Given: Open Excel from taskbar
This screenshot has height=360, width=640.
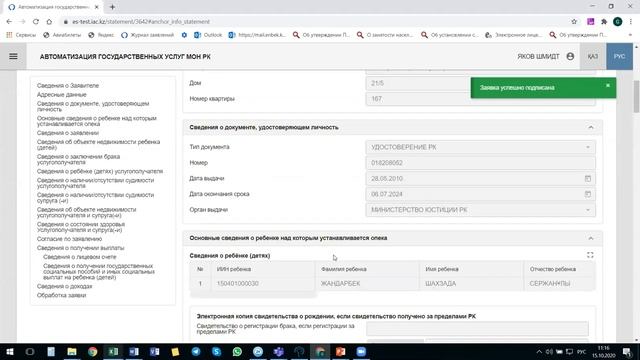Looking at the screenshot, I should (113, 351).
